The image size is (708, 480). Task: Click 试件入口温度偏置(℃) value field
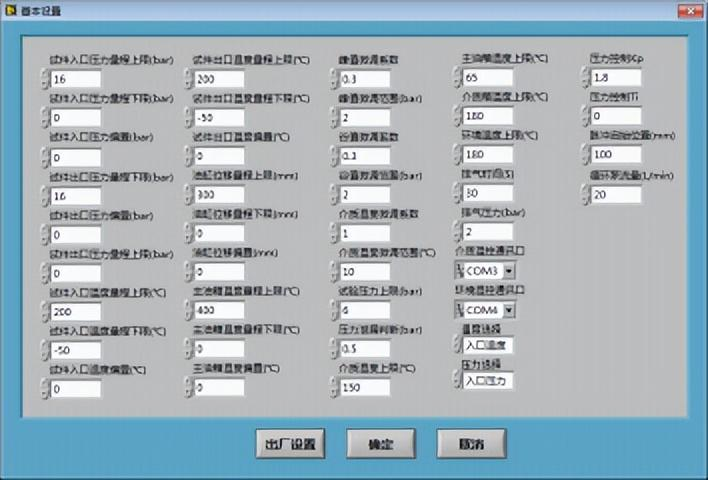point(75,389)
